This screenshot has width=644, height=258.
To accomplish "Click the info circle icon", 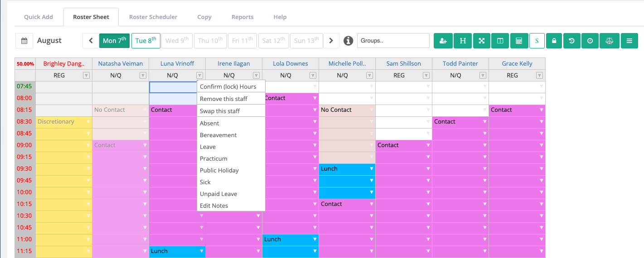I will 348,41.
